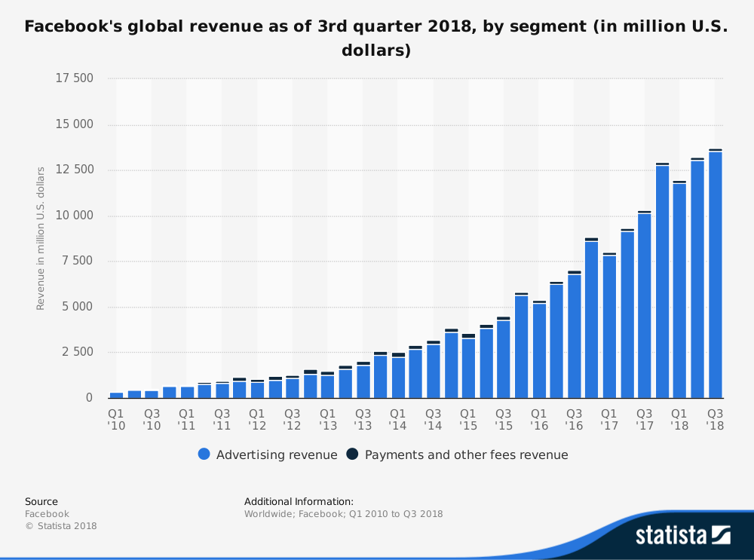Select the Q3 '11 revenue bar
754x560 pixels.
tap(222, 390)
